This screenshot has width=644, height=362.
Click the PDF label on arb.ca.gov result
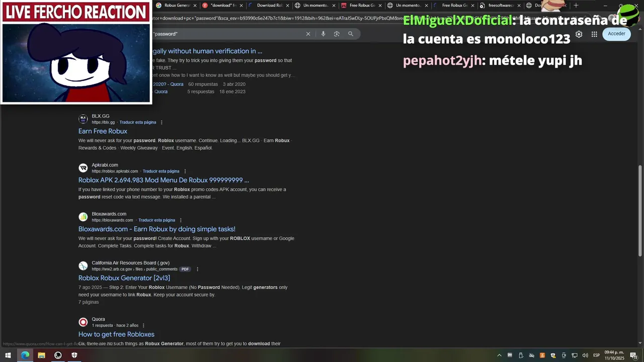[185, 269]
